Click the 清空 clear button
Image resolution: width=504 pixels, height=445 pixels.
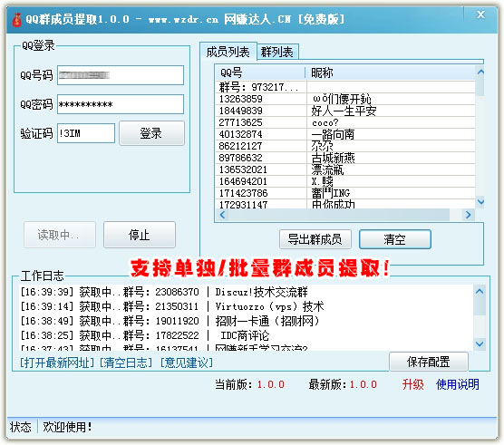coord(395,239)
